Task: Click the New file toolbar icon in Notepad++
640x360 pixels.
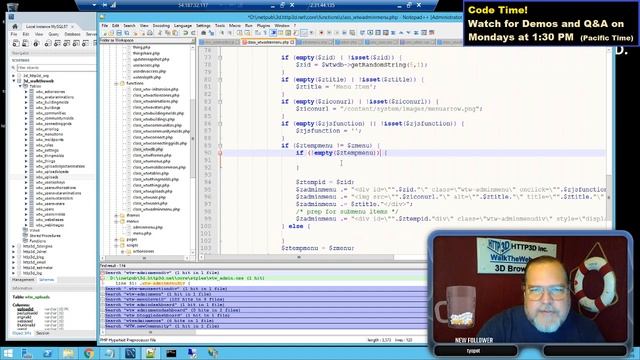Action: pyautogui.click(x=105, y=33)
